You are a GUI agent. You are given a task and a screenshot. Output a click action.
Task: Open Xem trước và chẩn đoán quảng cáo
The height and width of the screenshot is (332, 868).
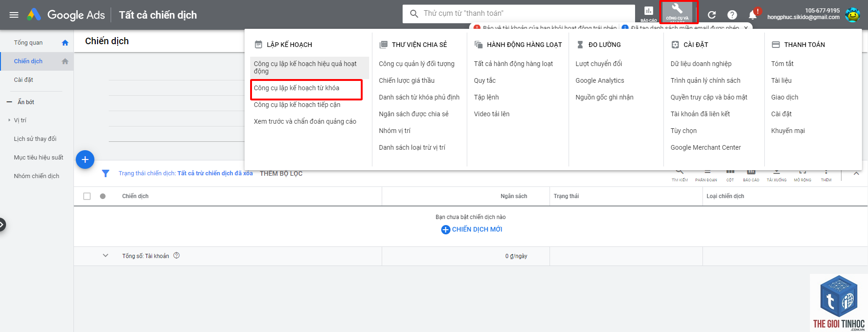pos(305,121)
